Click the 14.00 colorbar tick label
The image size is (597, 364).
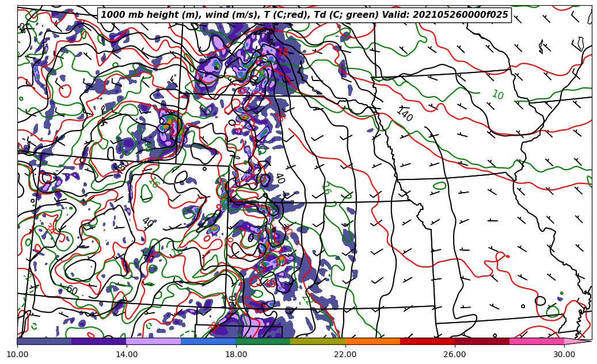click(127, 354)
